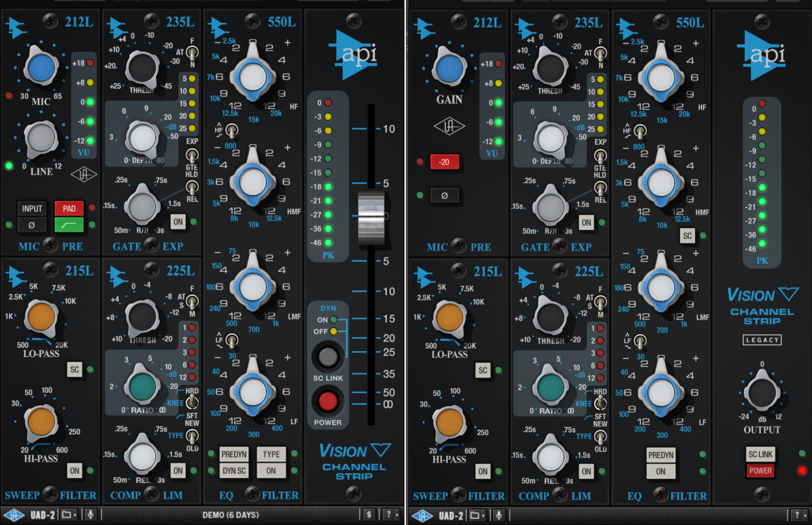Flip the EXP/GTE switch in left 235L gate

[x=193, y=156]
